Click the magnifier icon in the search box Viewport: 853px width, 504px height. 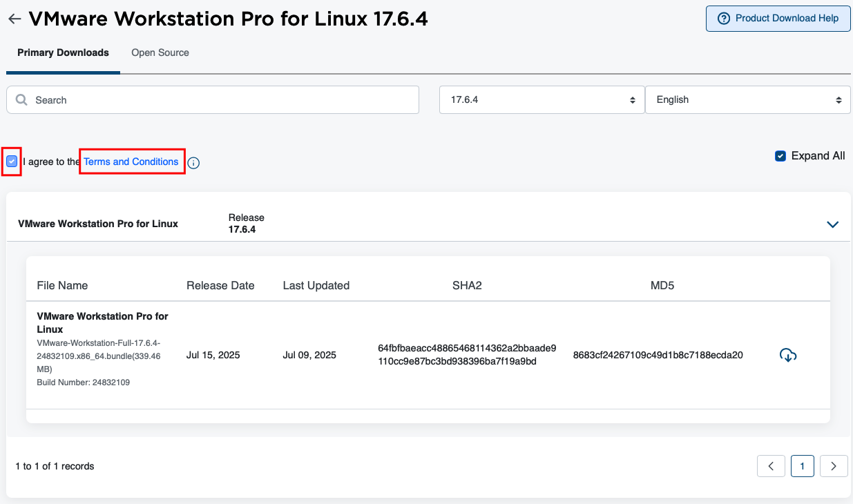tap(21, 100)
